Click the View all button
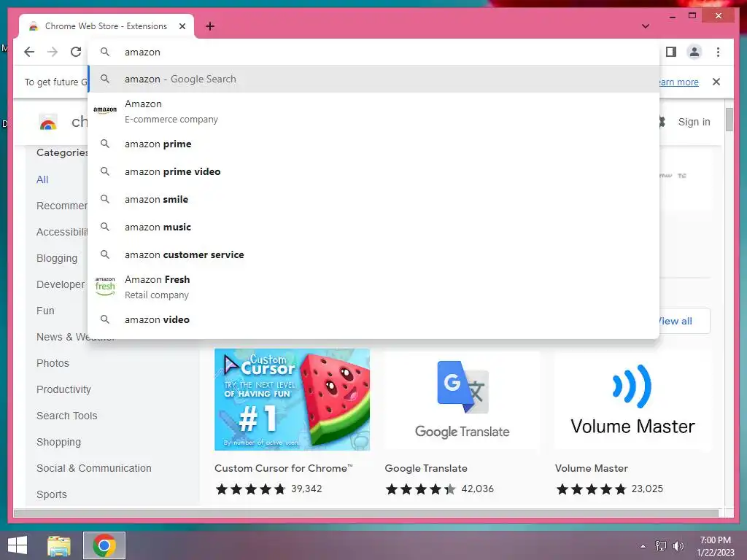This screenshot has width=747, height=560. point(684,321)
